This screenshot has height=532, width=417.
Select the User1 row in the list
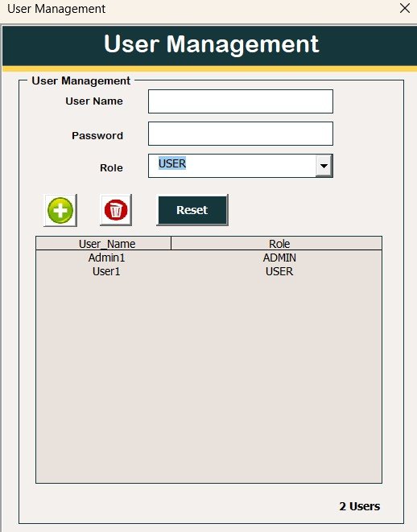click(208, 271)
